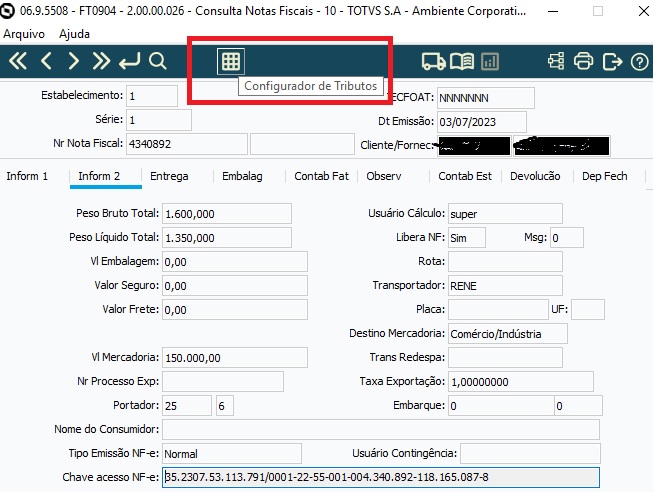Image resolution: width=653 pixels, height=492 pixels.
Task: Click the Vl Mercadoria field
Action: point(235,357)
